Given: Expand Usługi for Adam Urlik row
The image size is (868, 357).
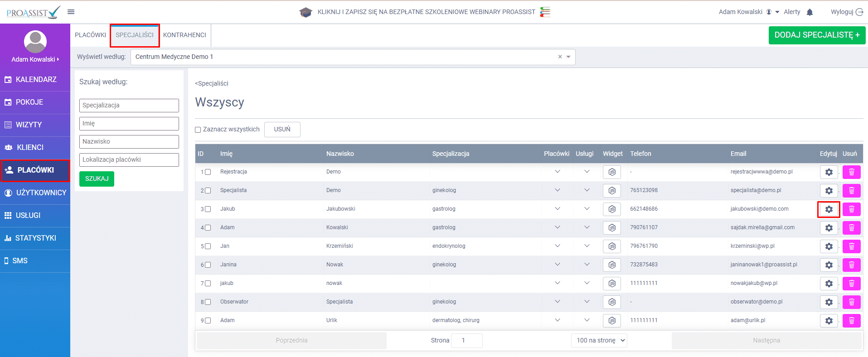Looking at the screenshot, I should (x=587, y=320).
